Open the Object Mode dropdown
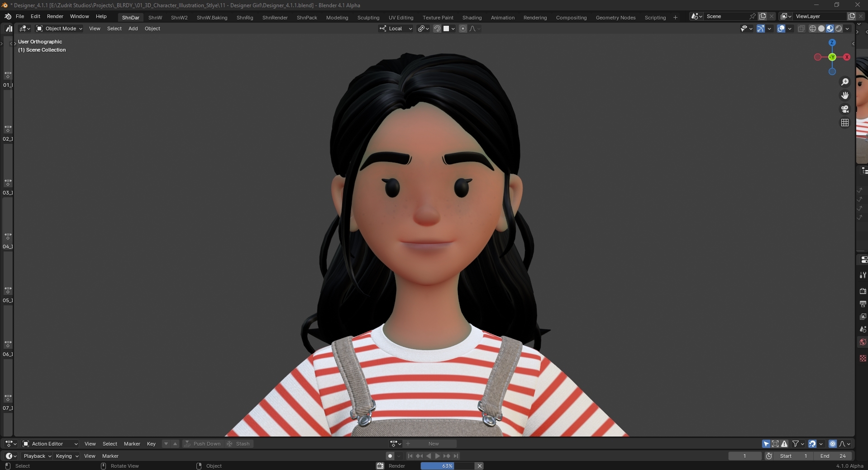The width and height of the screenshot is (868, 470). pos(59,28)
